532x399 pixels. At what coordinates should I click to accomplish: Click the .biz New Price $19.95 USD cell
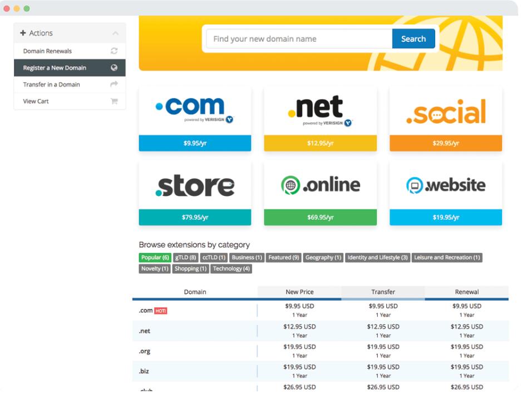coord(299,371)
